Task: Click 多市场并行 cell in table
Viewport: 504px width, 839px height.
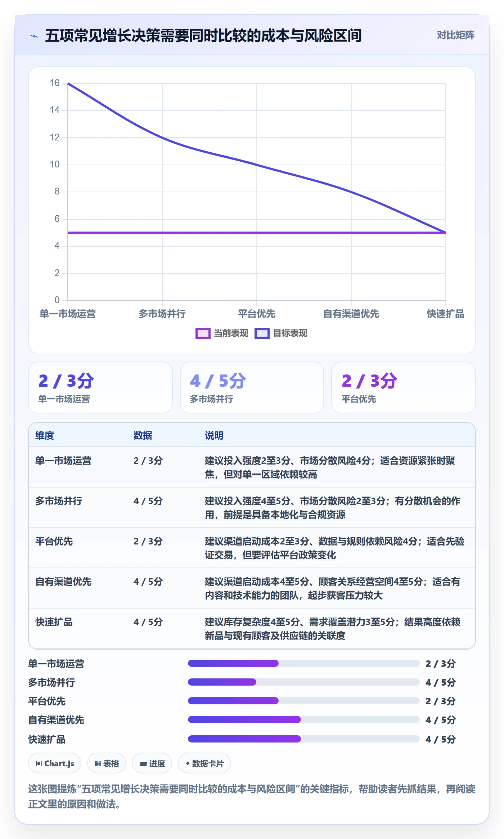Action: 59,501
